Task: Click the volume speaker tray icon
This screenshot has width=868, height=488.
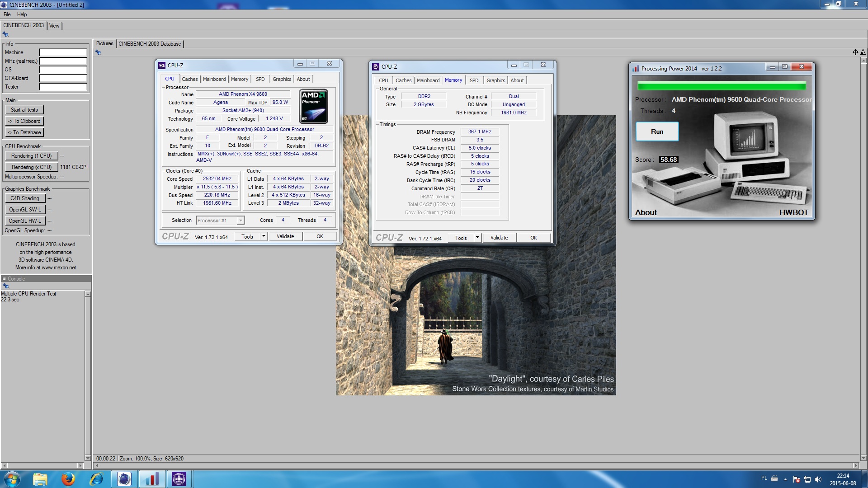Action: tap(818, 479)
